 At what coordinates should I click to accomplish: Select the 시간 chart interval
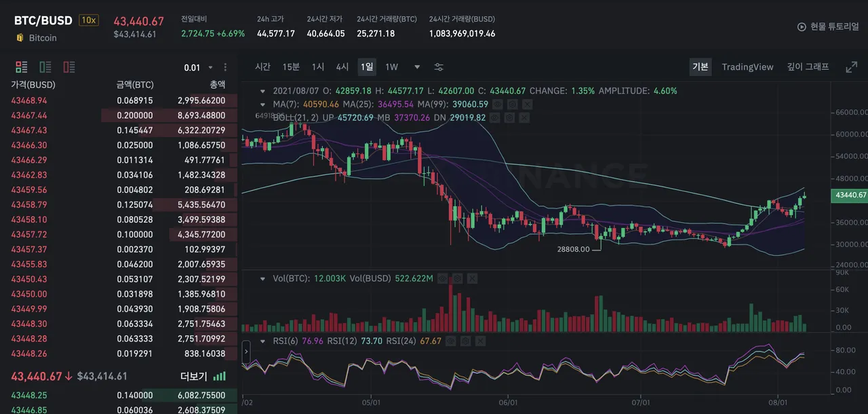263,67
